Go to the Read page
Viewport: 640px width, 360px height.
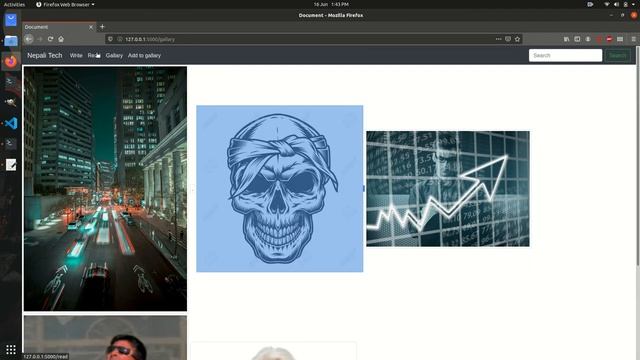click(x=93, y=56)
